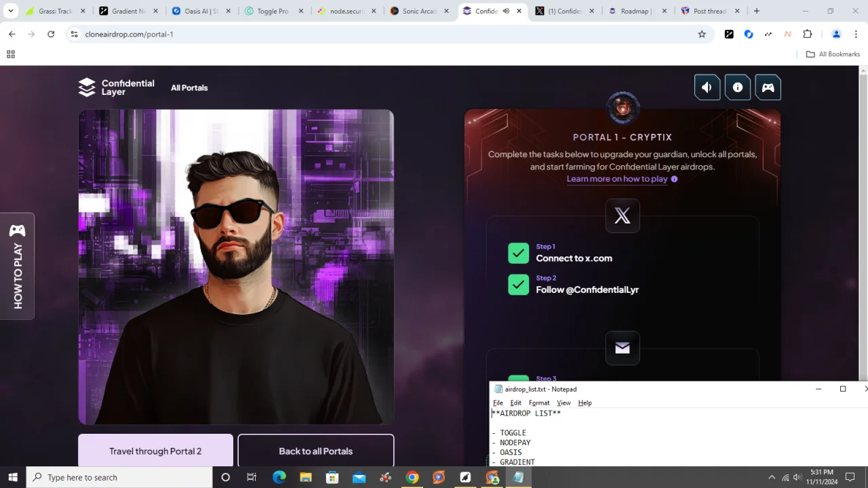
Task: Toggle Step 2 Follow @ConfidentialLyr checkbox
Action: click(518, 285)
